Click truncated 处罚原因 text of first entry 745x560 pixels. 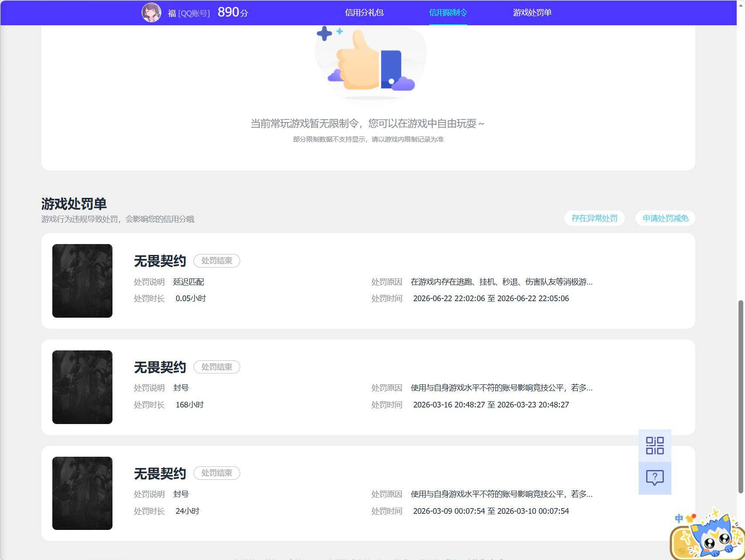(x=501, y=282)
